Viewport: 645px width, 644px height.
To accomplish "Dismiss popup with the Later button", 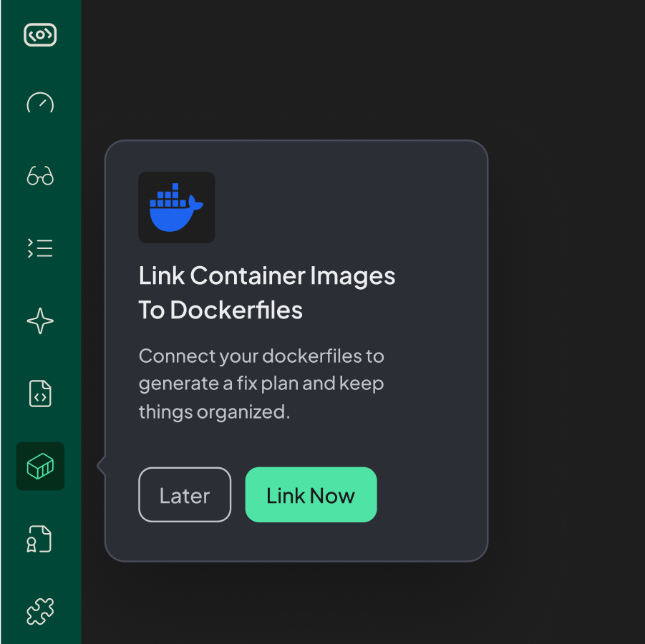I will pos(185,494).
